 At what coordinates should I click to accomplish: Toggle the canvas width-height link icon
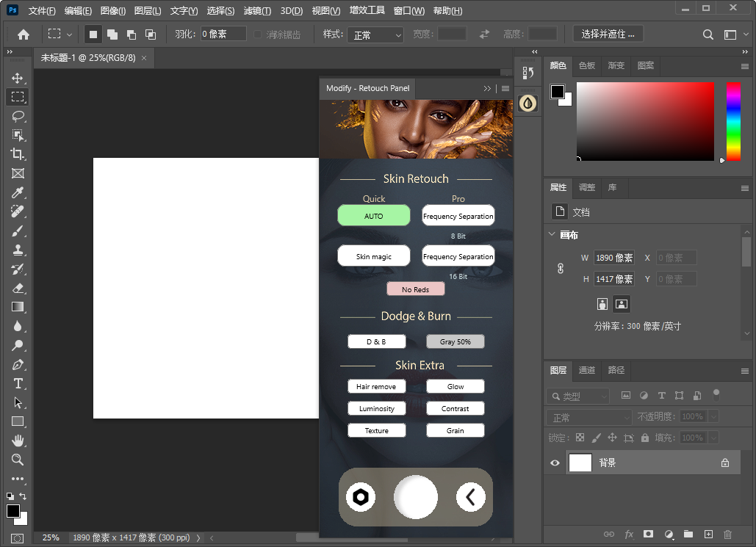561,269
